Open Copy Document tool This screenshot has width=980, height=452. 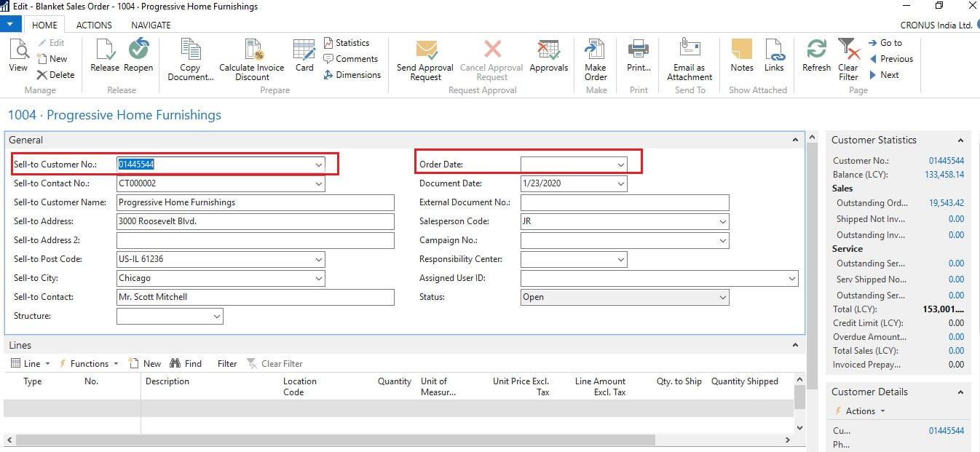point(190,58)
